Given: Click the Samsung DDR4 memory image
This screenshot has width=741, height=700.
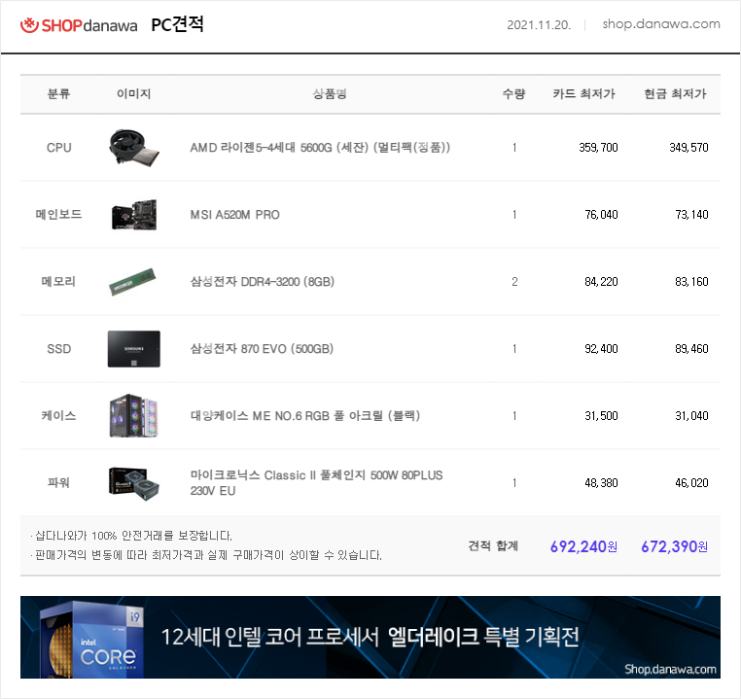Looking at the screenshot, I should click(133, 282).
